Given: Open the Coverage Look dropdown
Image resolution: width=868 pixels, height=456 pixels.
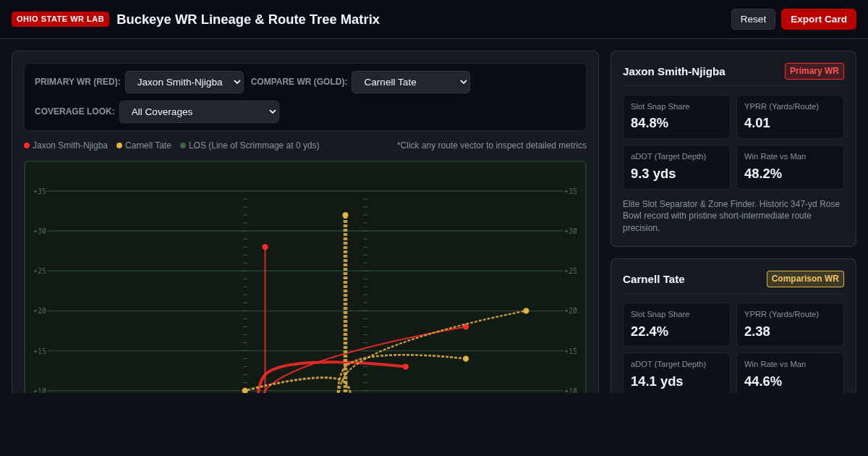Looking at the screenshot, I should 199,111.
